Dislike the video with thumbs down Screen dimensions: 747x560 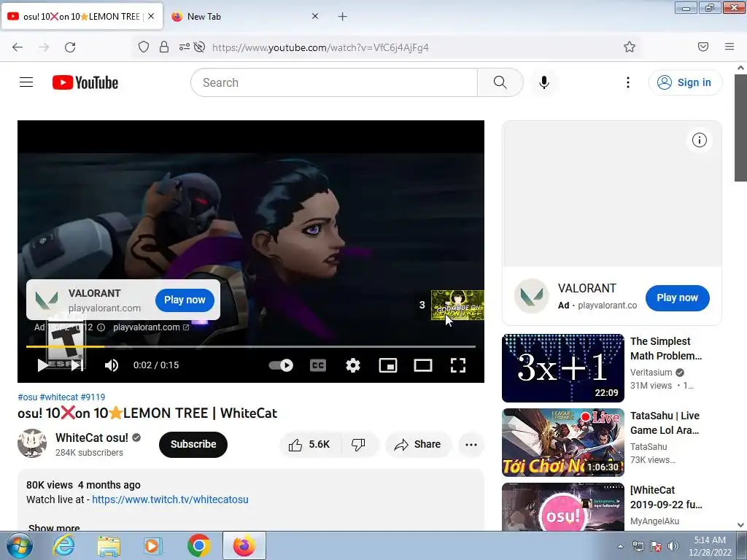pos(358,444)
